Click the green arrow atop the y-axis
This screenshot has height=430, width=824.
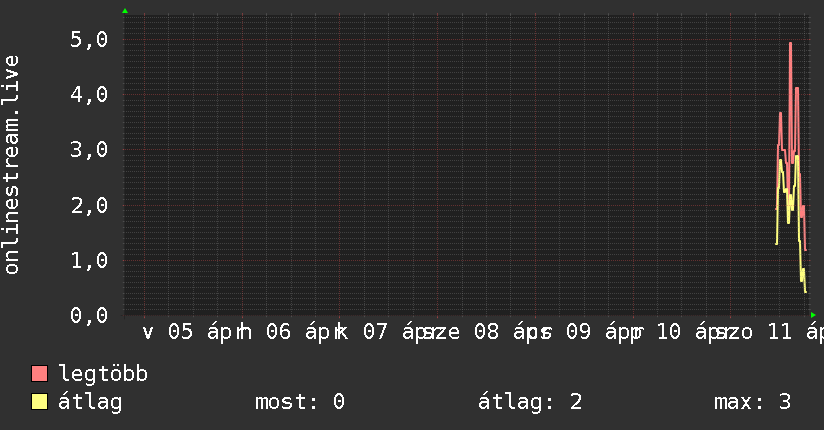[124, 11]
